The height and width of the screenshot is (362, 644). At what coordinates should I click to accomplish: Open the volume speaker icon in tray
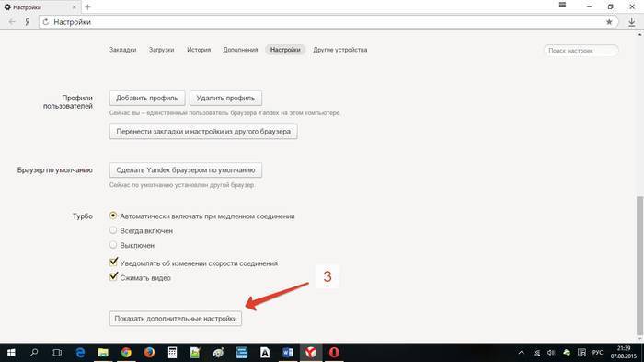point(551,353)
